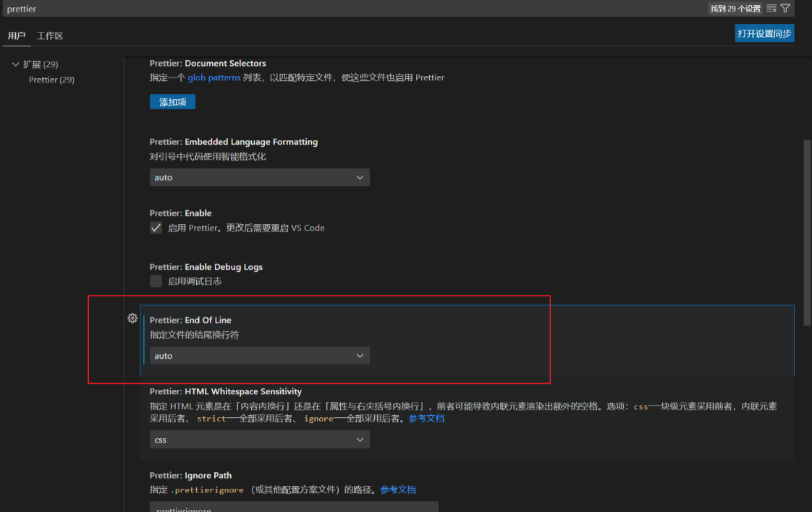Open 参考文档 link under HTML Whitespace Sensitivity
Screen dimensions: 812x512
(x=427, y=418)
